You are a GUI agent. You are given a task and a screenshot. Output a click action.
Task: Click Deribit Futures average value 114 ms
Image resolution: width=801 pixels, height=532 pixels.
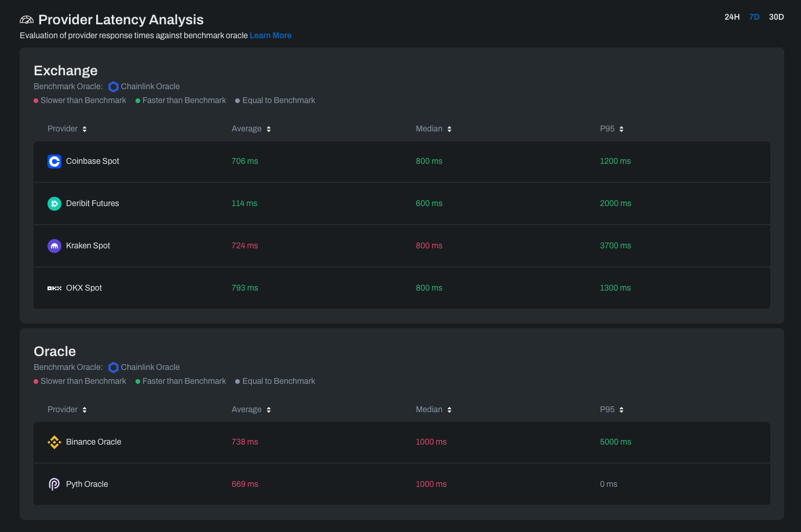point(244,203)
